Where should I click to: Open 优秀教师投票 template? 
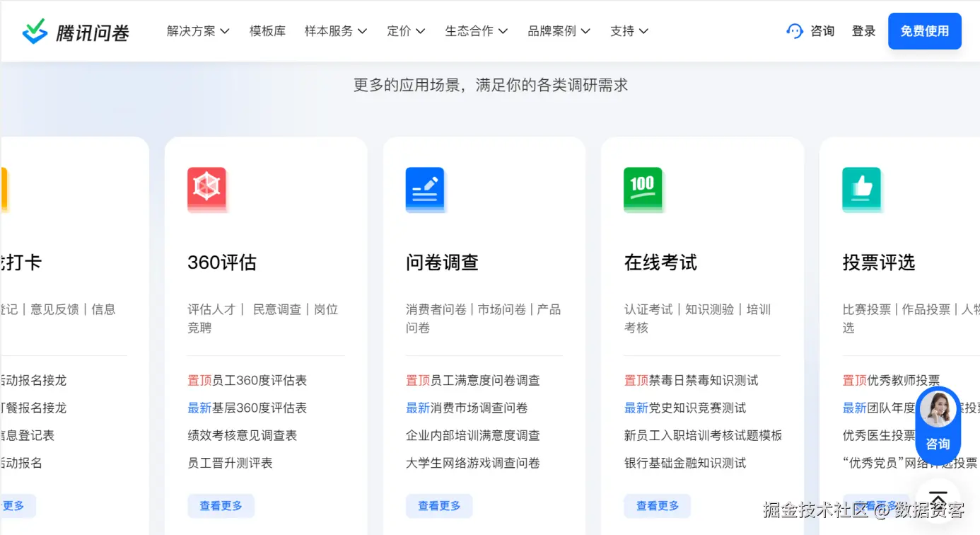click(x=892, y=381)
